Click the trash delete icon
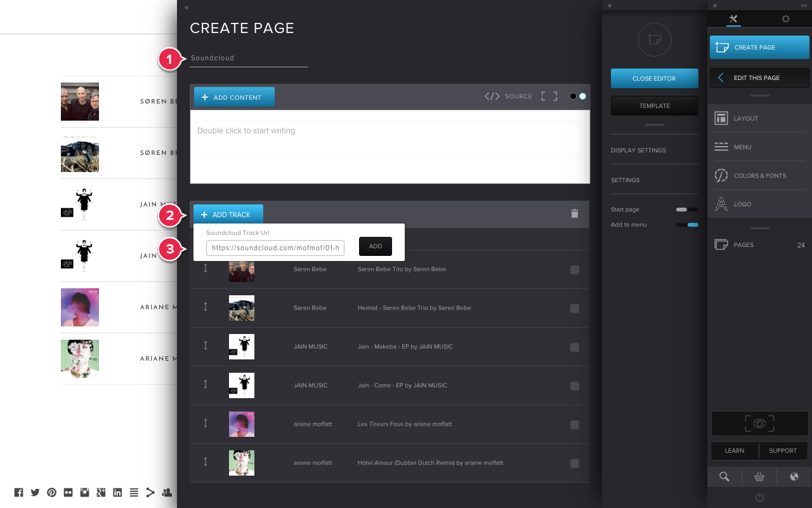812x508 pixels. click(575, 214)
